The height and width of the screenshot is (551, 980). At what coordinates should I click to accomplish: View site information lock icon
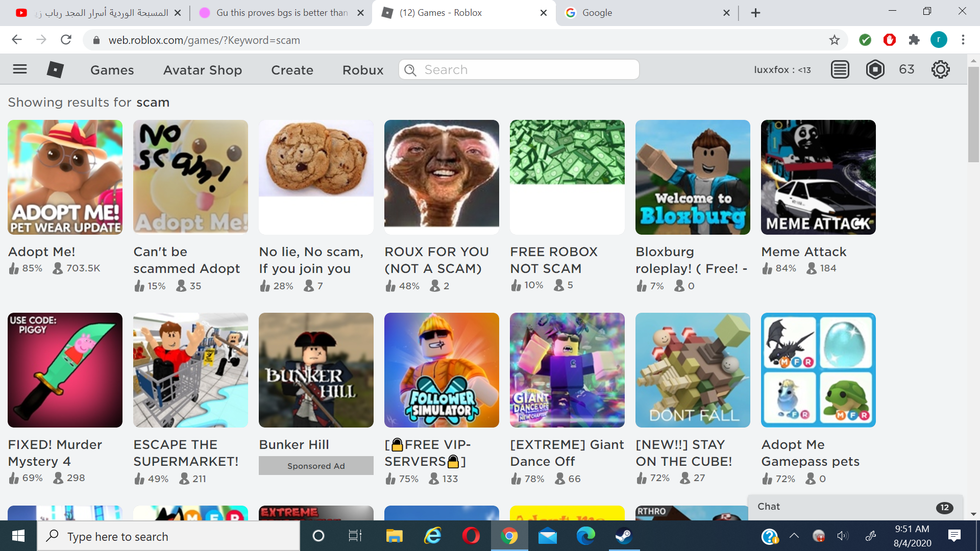point(96,40)
